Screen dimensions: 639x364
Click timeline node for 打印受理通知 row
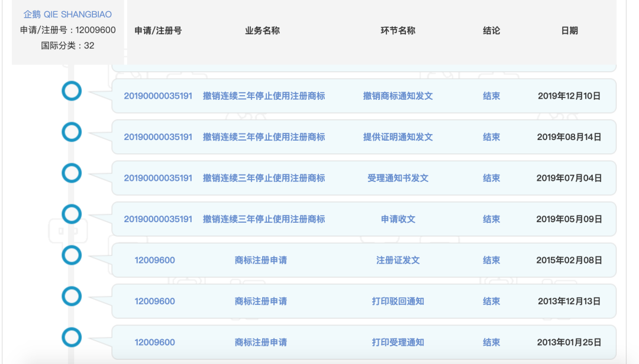pyautogui.click(x=72, y=337)
